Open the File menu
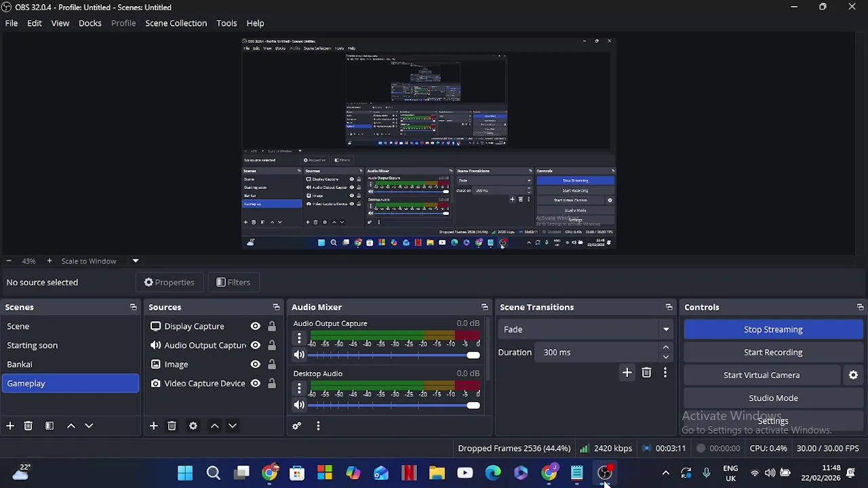This screenshot has width=868, height=488. pos(12,23)
